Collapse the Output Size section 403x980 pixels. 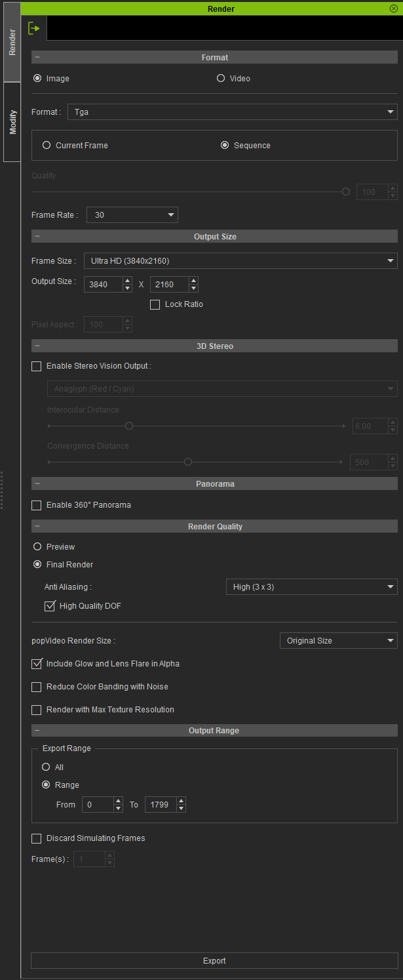[37, 236]
